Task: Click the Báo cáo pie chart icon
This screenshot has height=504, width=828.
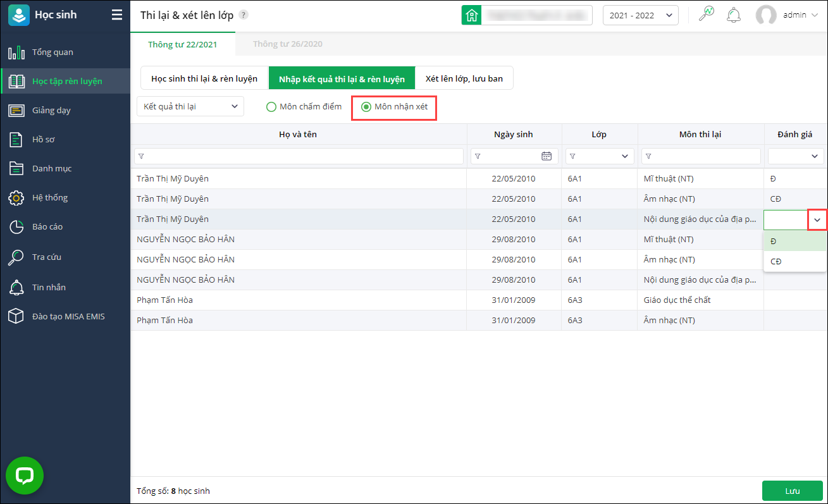Action: click(16, 227)
